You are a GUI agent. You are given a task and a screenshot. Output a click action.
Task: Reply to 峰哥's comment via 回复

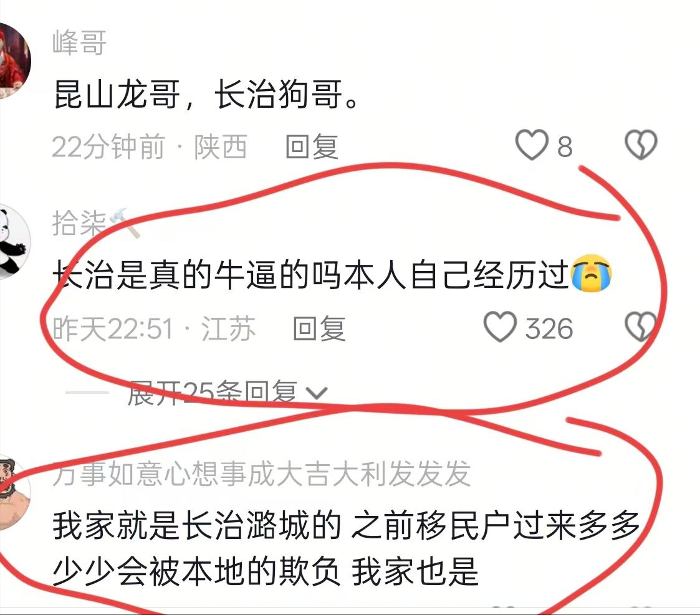coord(312,146)
